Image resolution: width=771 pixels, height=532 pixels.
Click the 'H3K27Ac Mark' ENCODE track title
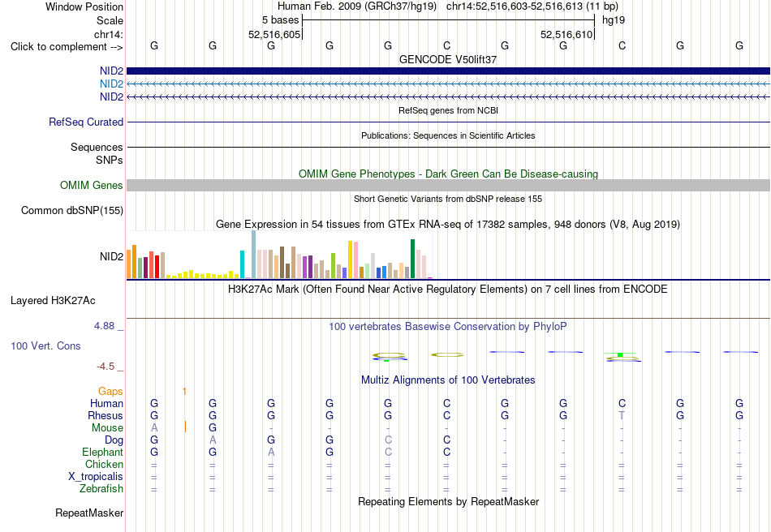pyautogui.click(x=448, y=289)
